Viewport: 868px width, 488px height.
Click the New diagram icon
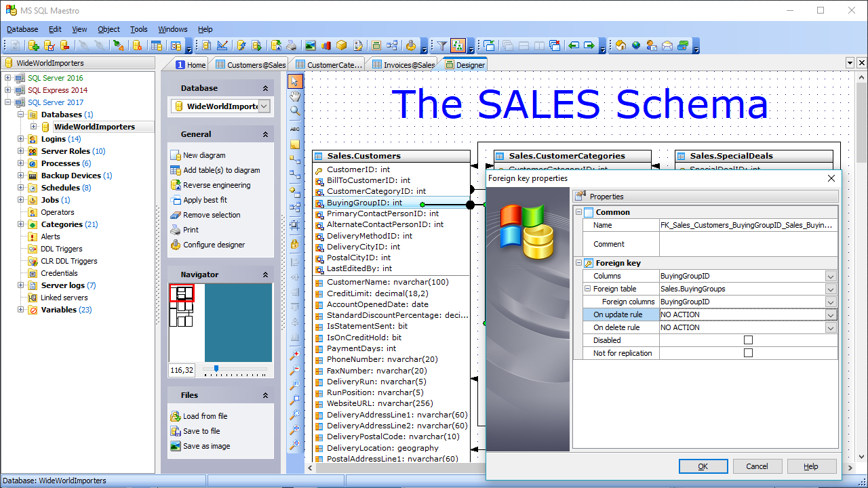click(x=176, y=155)
